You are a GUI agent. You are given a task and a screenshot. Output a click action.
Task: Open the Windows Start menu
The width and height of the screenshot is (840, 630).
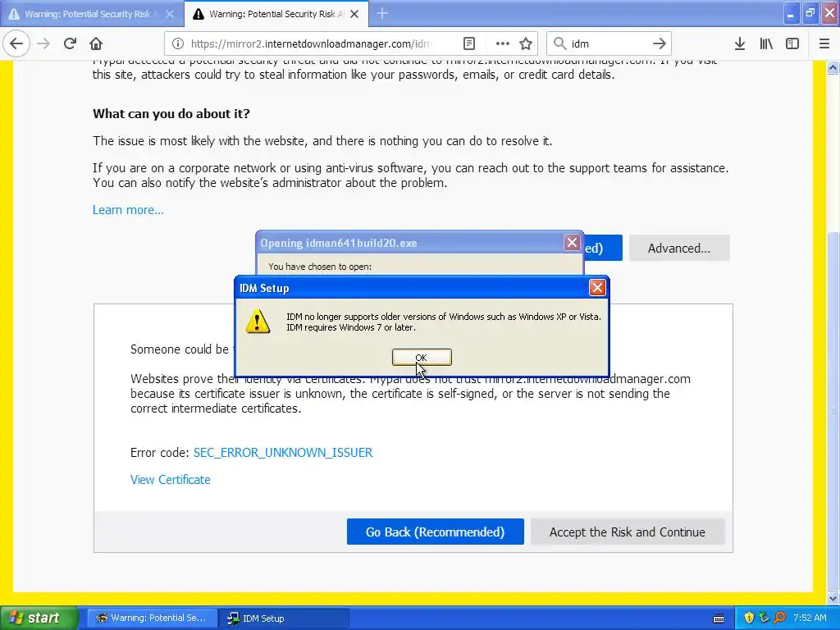[39, 618]
